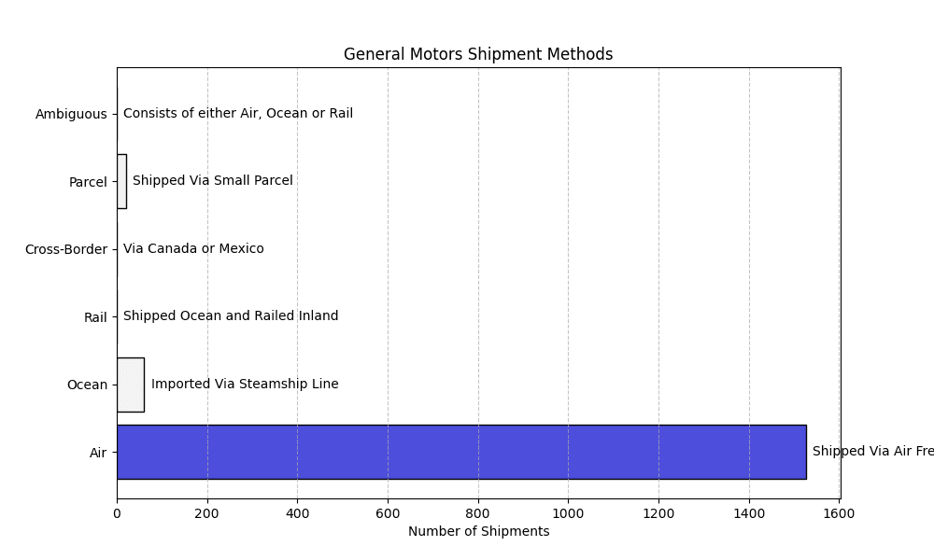Image resolution: width=934 pixels, height=560 pixels.
Task: Select the Rail axis label
Action: pyautogui.click(x=95, y=317)
